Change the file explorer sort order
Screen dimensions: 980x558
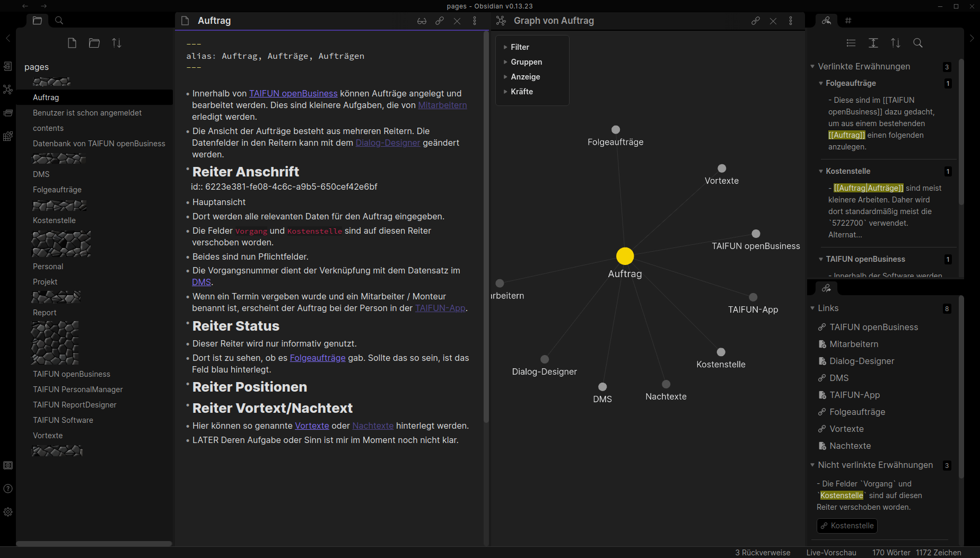point(117,43)
